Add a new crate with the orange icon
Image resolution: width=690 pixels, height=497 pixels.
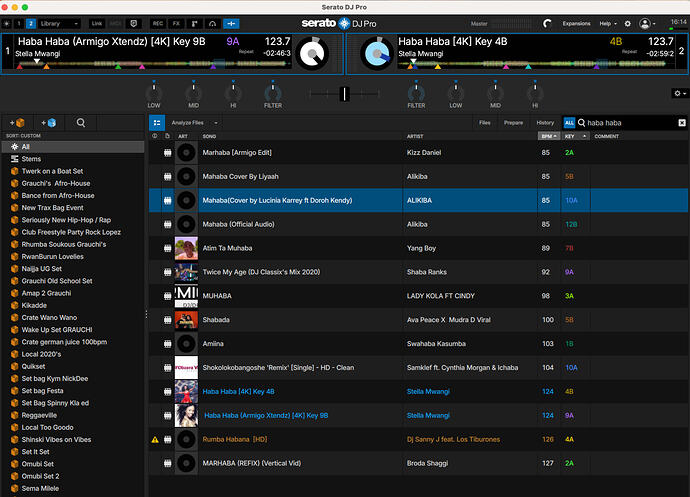(17, 123)
